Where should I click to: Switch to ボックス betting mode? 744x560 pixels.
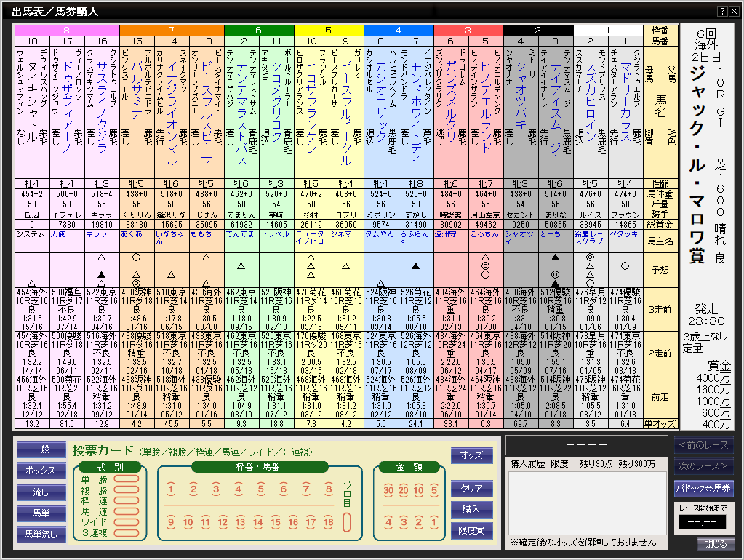pos(41,471)
